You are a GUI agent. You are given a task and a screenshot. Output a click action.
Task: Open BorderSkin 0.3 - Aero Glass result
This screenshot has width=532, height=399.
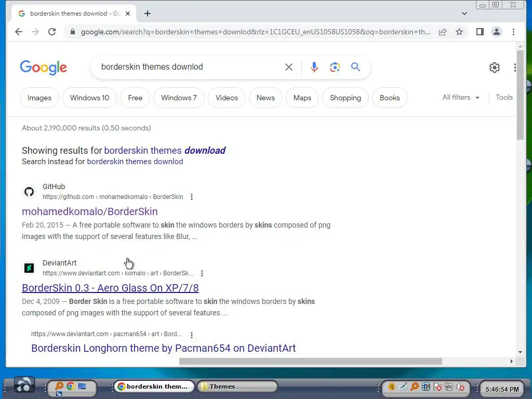pos(110,288)
